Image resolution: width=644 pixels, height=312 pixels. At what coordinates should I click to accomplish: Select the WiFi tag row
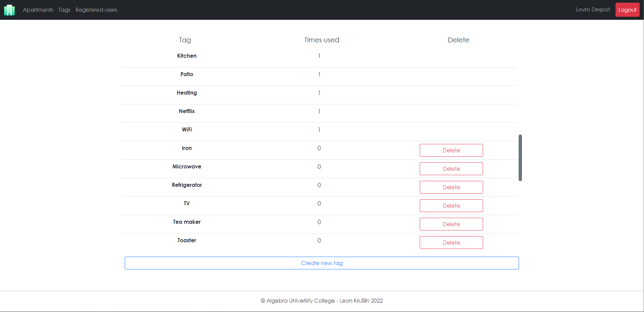[x=187, y=129]
